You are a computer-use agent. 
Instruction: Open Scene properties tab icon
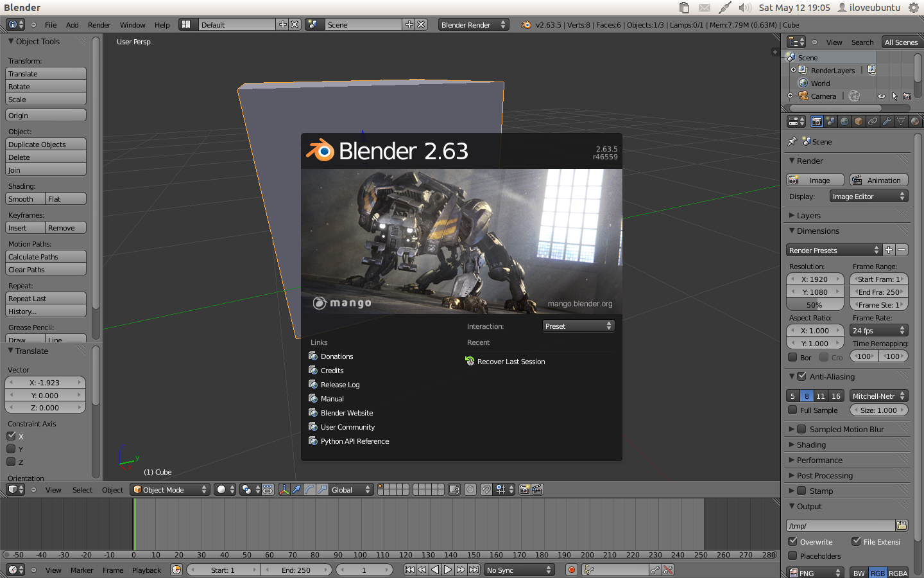click(831, 121)
